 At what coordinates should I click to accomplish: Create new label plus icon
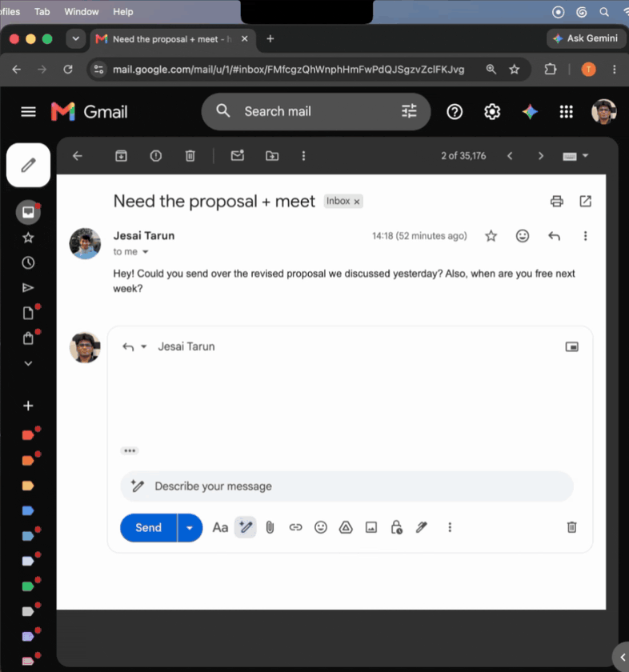(x=28, y=406)
